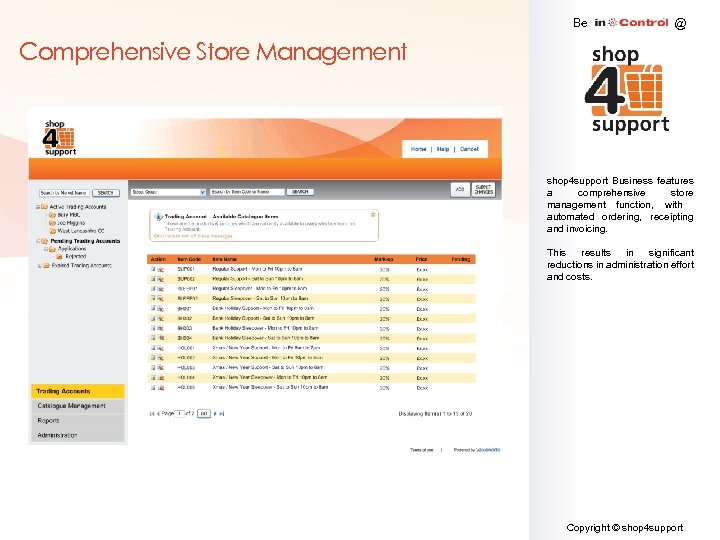Edit the Xmas / New Year Sleepover Sat to Sun row
The width and height of the screenshot is (720, 540).
(x=153, y=388)
